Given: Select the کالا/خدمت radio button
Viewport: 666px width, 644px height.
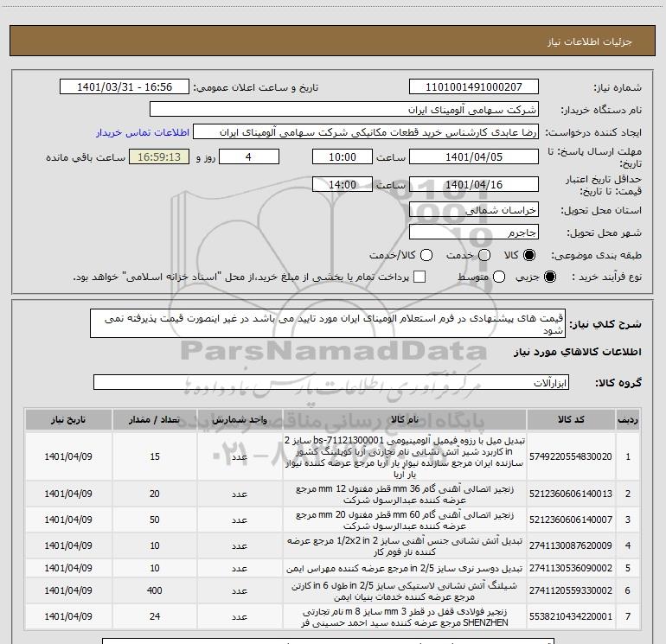Looking at the screenshot, I should 426,255.
